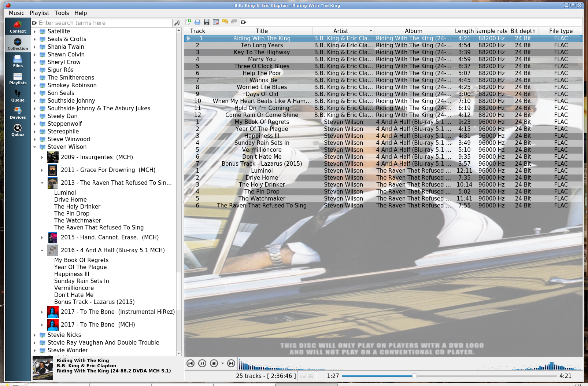Open the Help menu
Viewport: 588px width, 386px height.
coord(81,13)
